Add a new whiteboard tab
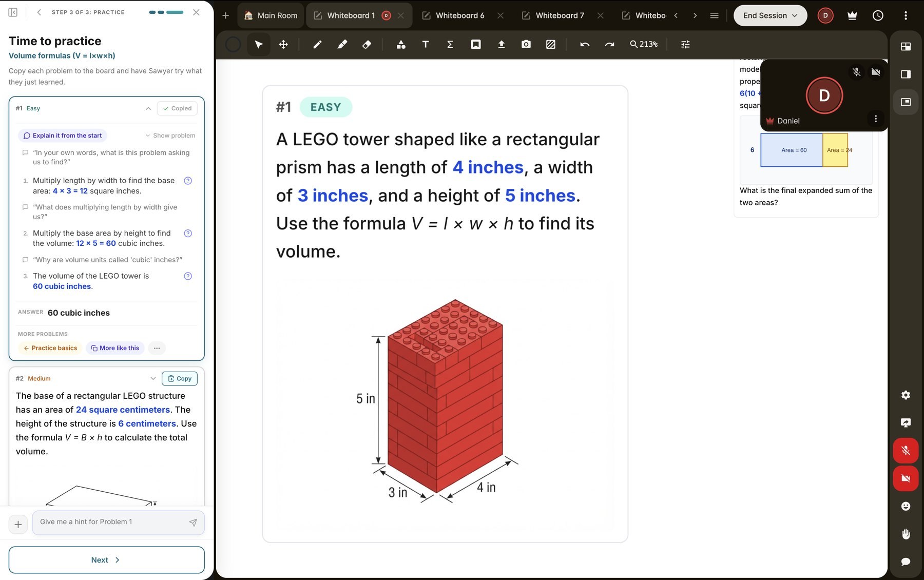Image resolution: width=924 pixels, height=580 pixels. 225,15
